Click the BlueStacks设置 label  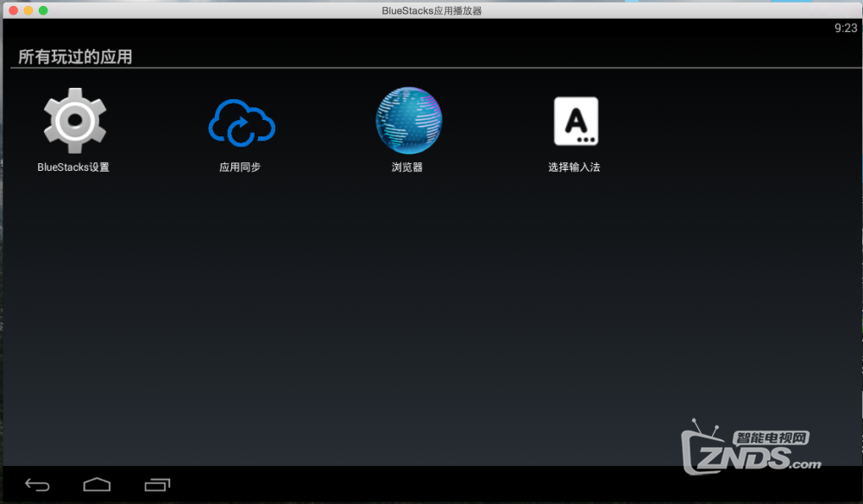[73, 167]
